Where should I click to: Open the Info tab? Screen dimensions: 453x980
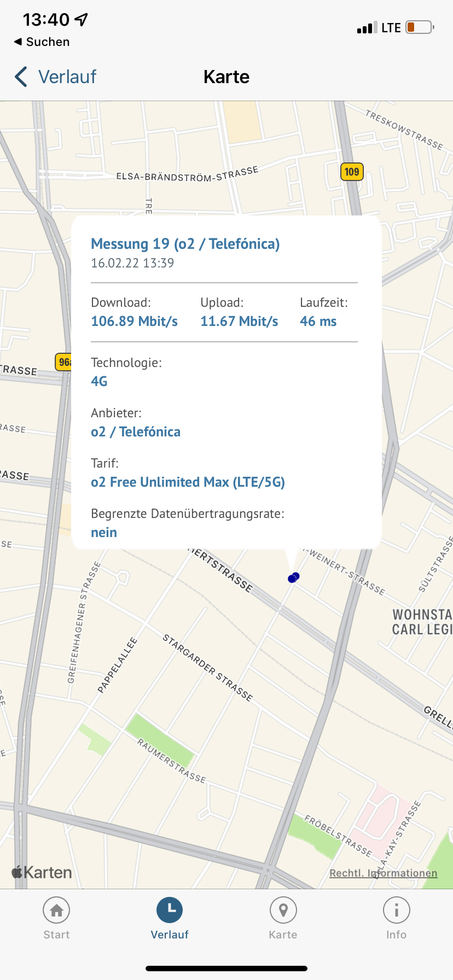396,919
